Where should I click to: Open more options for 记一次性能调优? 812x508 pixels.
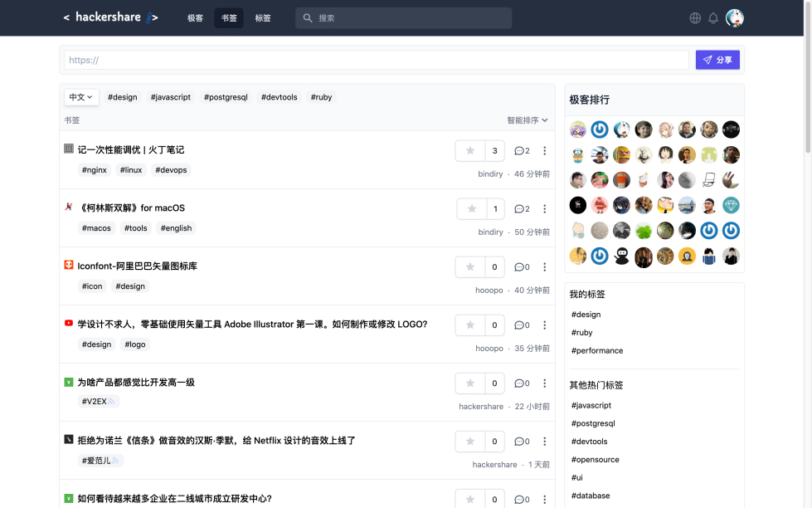[544, 151]
